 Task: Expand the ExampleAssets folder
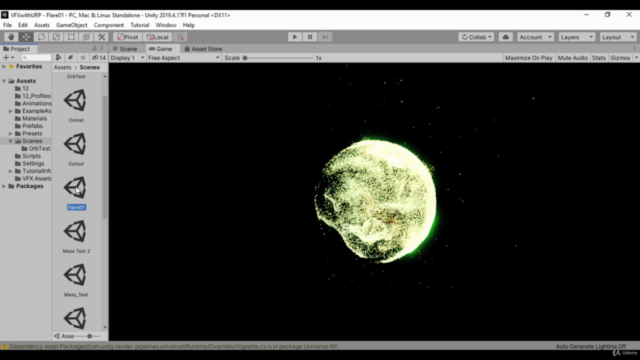point(11,111)
